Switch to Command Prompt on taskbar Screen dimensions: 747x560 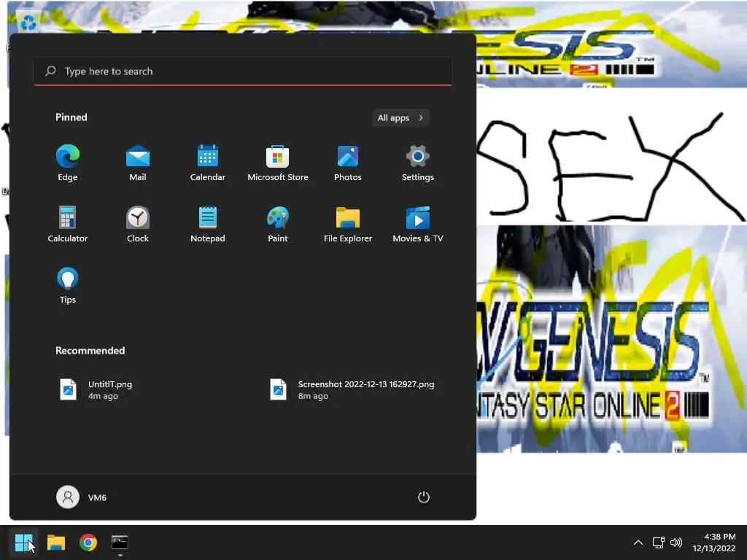(x=120, y=542)
